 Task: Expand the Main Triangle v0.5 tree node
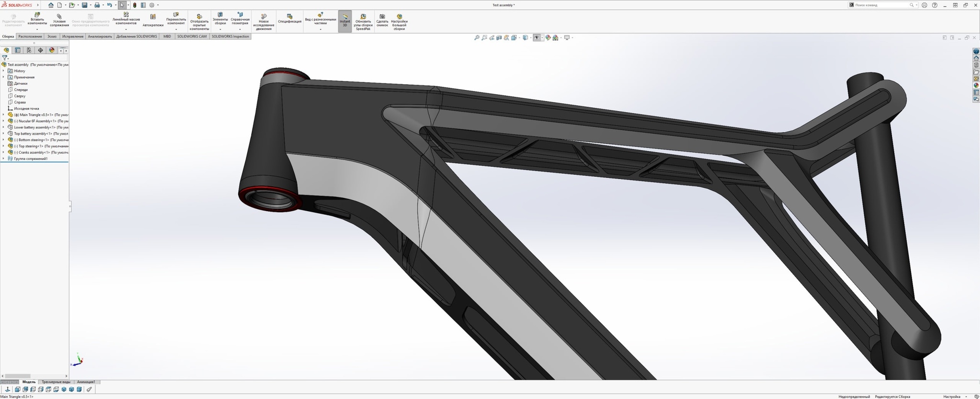click(x=3, y=115)
